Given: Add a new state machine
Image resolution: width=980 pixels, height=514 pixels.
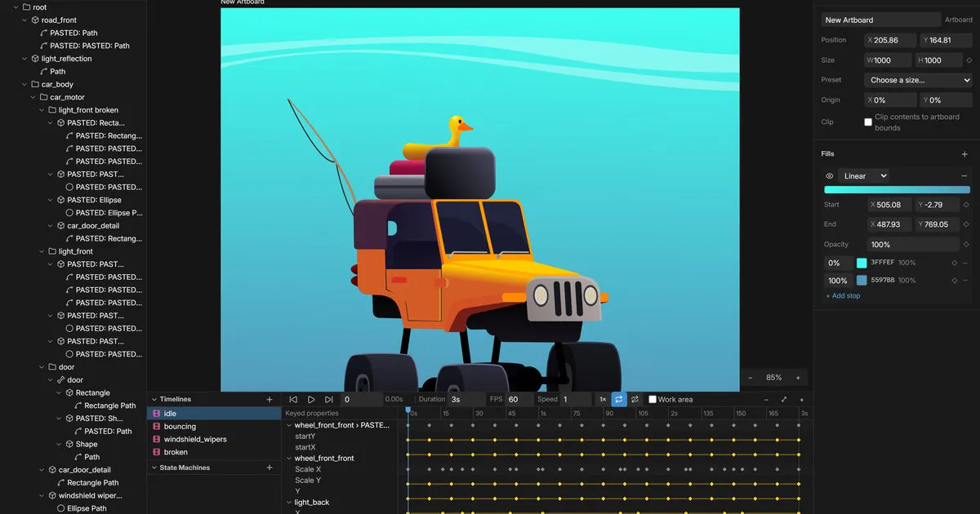Looking at the screenshot, I should click(269, 468).
